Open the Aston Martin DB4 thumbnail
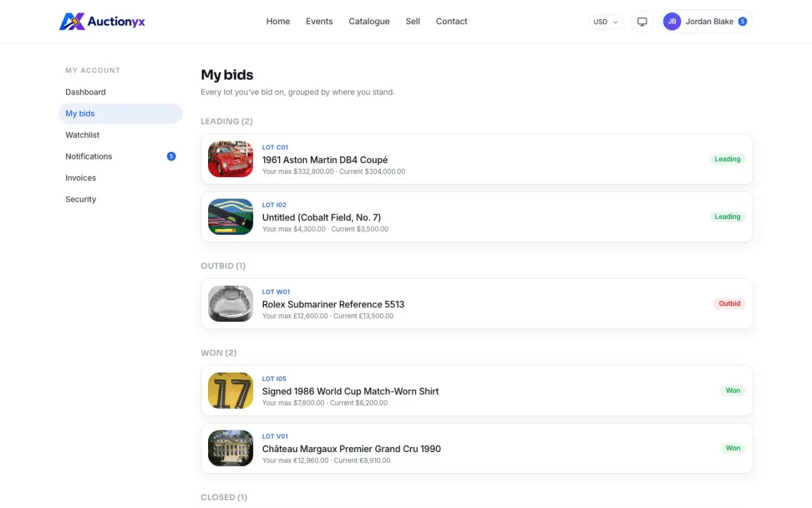Screen dimensions: 812x508 click(231, 159)
